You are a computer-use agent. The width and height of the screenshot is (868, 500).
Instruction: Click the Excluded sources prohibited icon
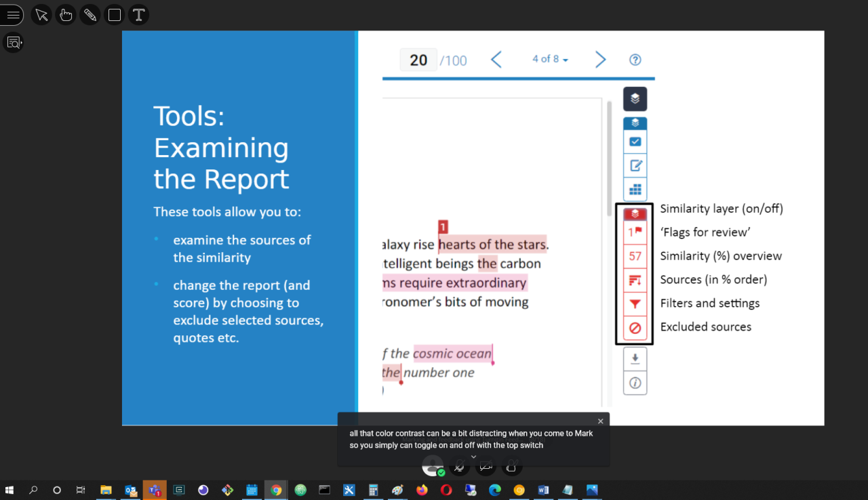pos(635,328)
